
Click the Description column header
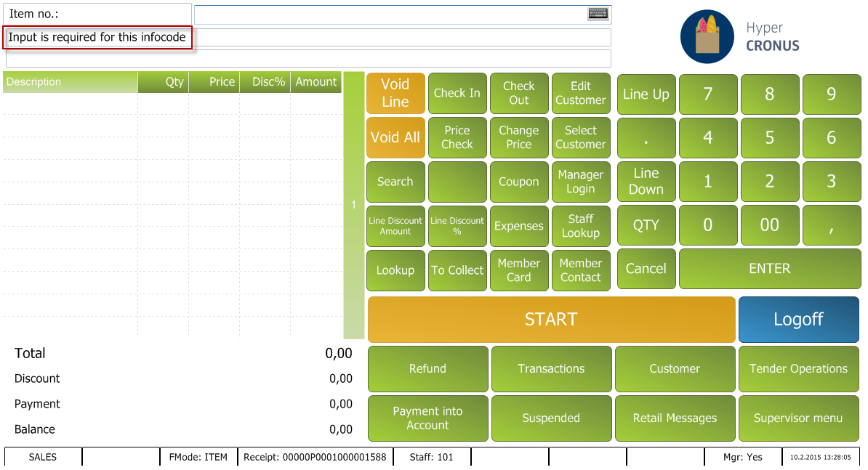click(70, 82)
